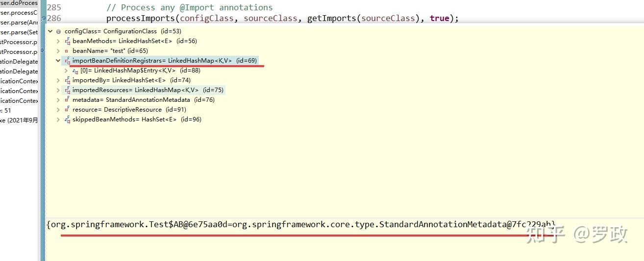The width and height of the screenshot is (644, 261).
Task: Expand the skippedBeanMethods node arrow
Action: click(x=58, y=119)
